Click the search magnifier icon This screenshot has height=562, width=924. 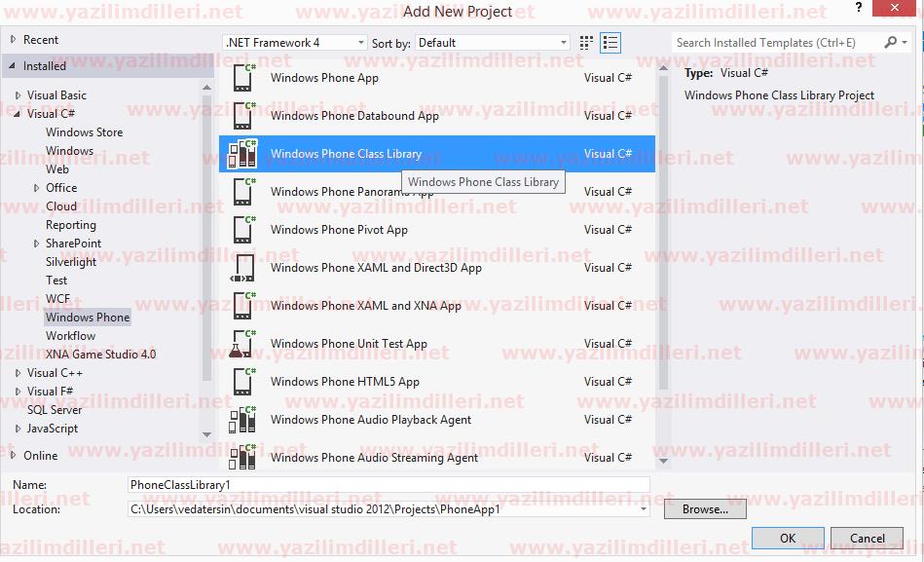click(891, 42)
